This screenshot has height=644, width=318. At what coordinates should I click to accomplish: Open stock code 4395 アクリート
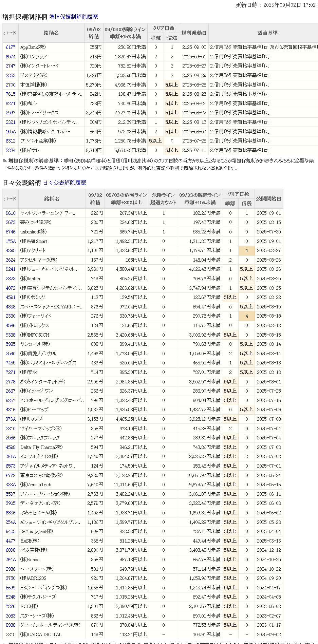click(x=11, y=250)
